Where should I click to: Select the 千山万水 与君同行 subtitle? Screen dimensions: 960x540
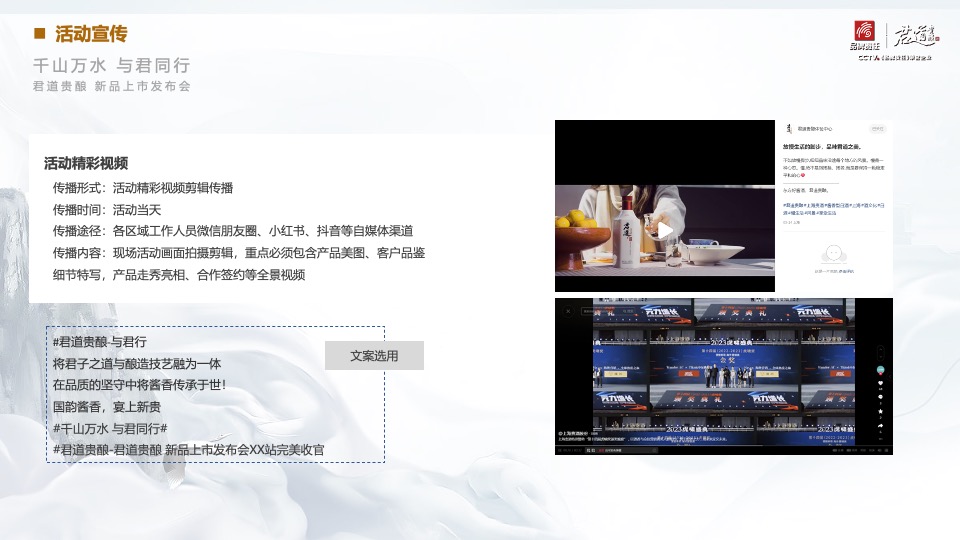(111, 65)
